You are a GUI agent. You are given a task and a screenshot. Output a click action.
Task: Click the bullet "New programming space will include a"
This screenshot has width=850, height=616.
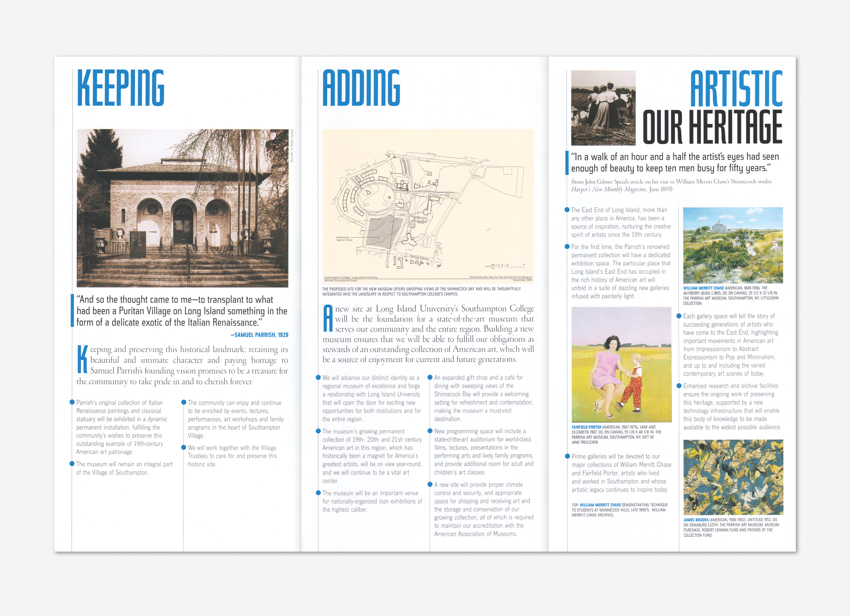[x=483, y=452]
